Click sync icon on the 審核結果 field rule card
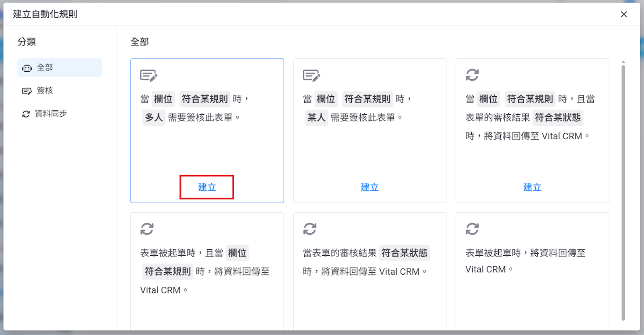 click(472, 75)
